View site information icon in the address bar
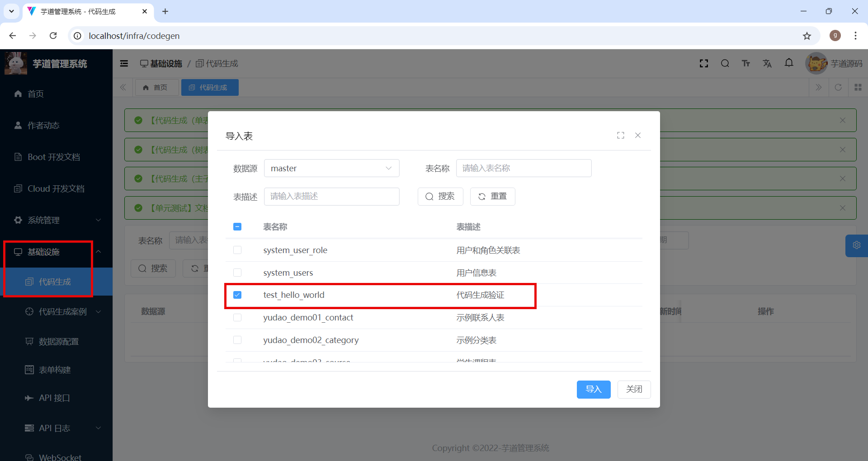 click(78, 36)
